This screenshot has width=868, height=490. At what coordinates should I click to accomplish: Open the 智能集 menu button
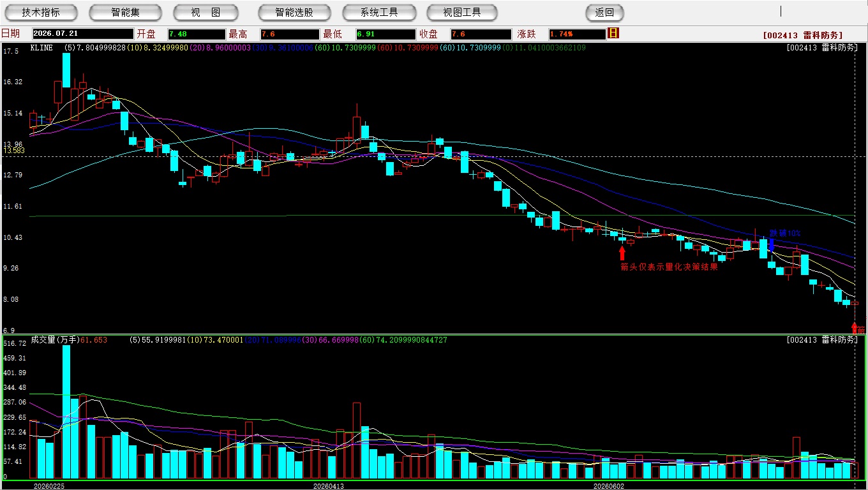click(125, 12)
